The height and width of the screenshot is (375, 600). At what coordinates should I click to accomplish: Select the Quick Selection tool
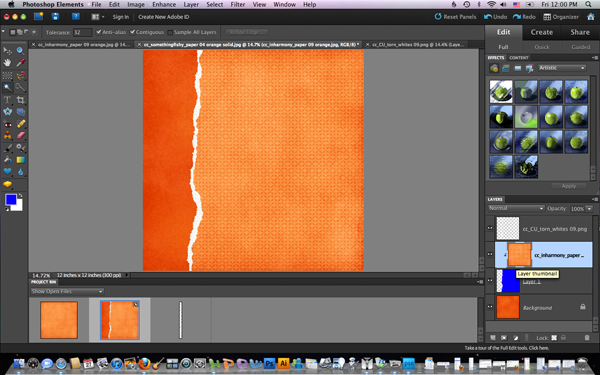(20, 88)
